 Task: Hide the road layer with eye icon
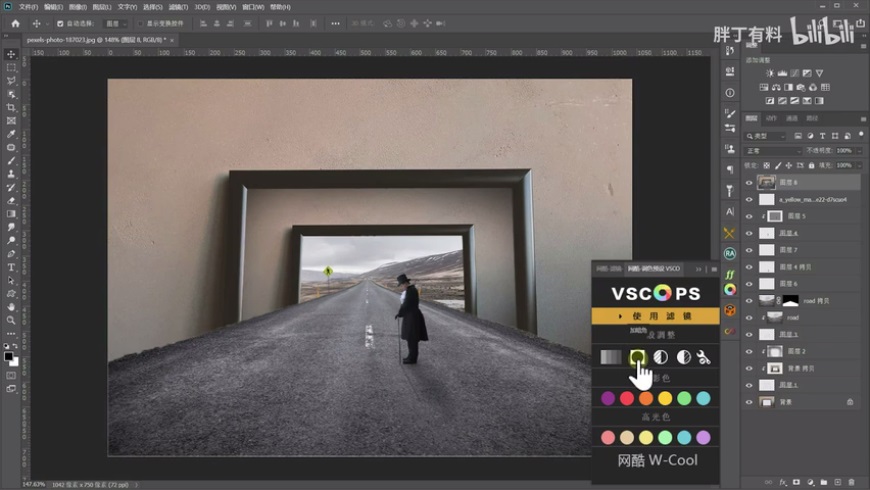pos(749,317)
